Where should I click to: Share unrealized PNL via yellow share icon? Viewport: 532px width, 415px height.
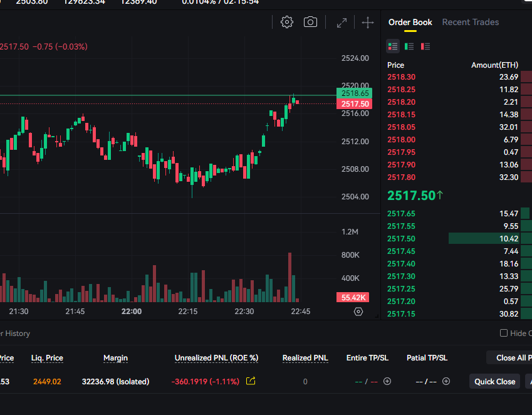pyautogui.click(x=251, y=381)
